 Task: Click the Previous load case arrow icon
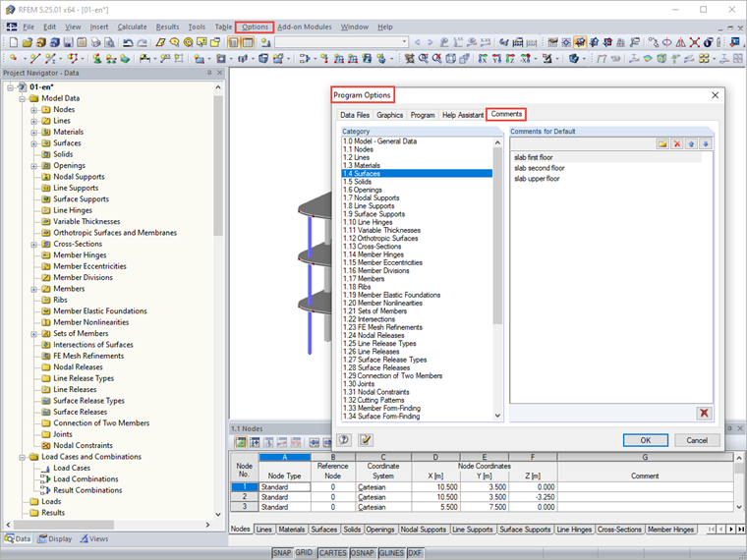point(418,42)
